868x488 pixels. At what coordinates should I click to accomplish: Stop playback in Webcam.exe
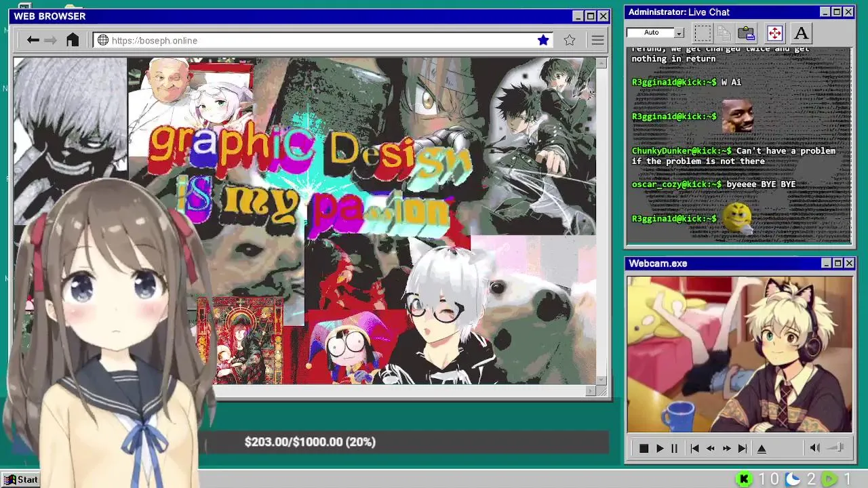(x=644, y=449)
